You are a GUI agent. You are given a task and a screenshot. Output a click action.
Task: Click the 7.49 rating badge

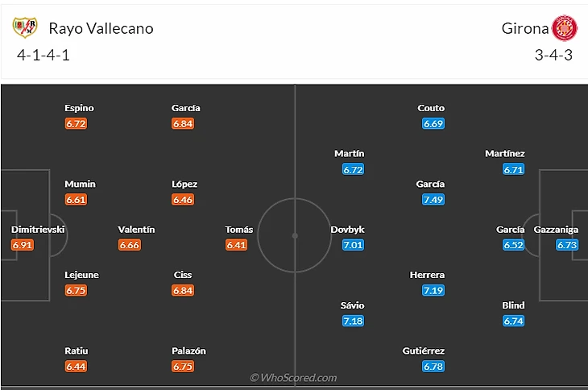pos(433,200)
